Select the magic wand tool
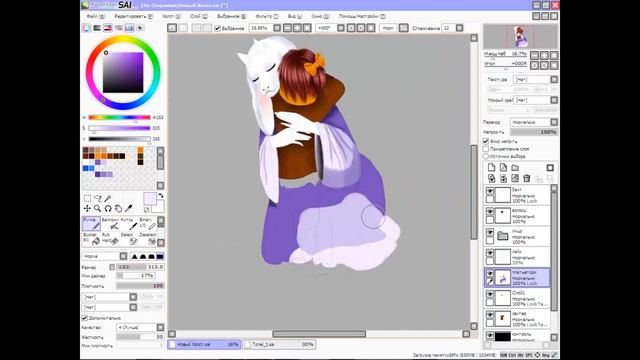 point(108,198)
